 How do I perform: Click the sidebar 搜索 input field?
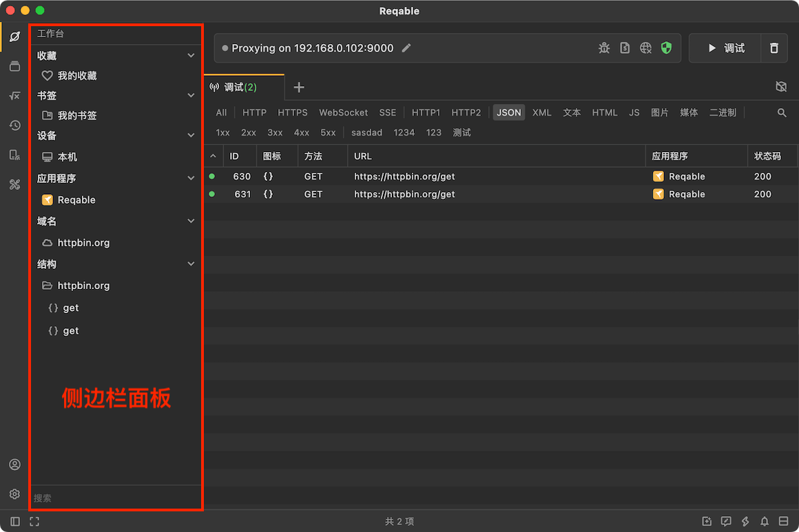click(x=116, y=498)
